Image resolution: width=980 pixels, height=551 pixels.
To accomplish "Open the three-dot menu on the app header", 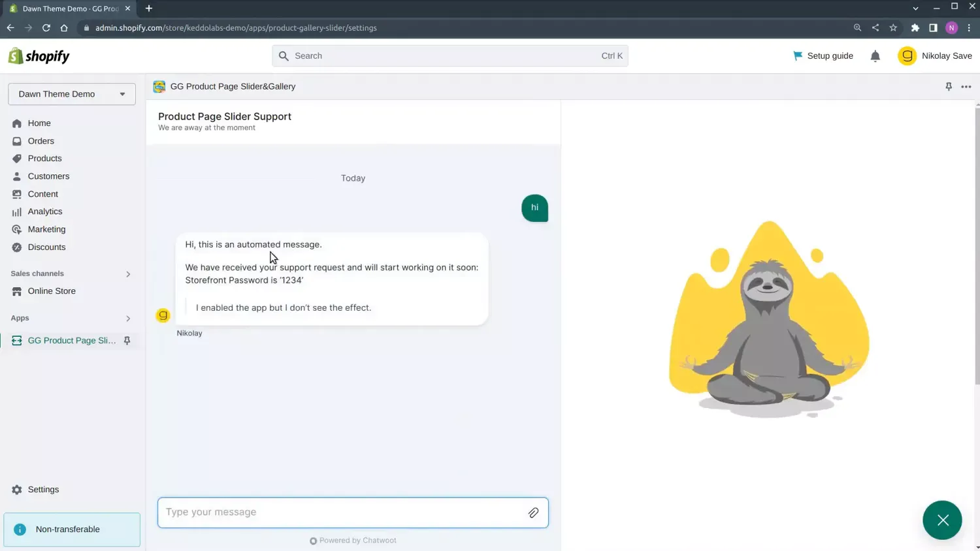I will point(966,86).
